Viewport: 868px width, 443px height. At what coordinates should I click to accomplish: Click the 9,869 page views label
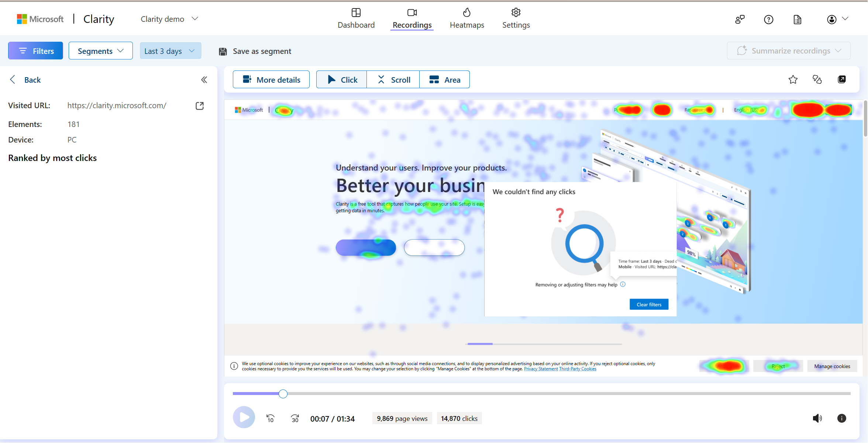click(x=402, y=418)
